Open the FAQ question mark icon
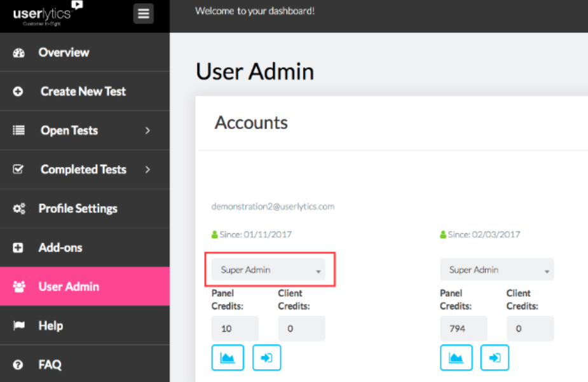 (x=18, y=364)
